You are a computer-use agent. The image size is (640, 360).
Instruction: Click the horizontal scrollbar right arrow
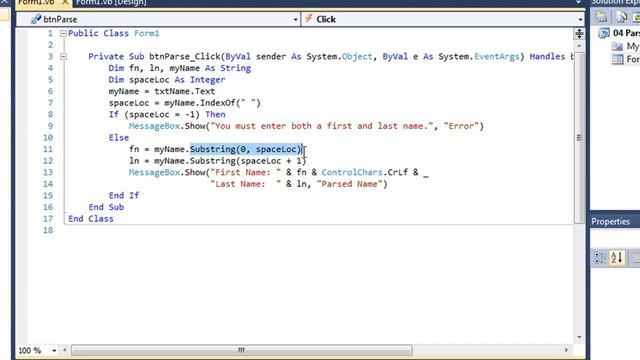[x=566, y=350]
